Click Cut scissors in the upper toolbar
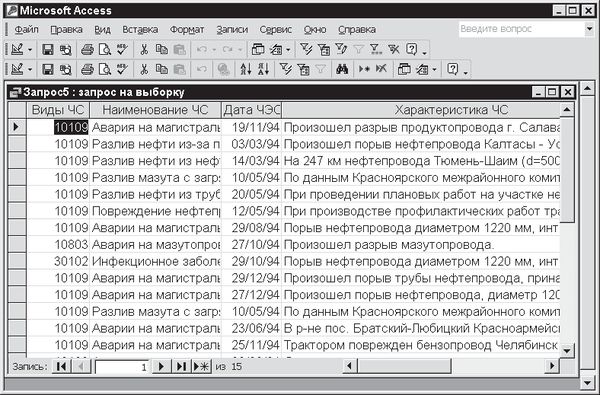Viewport: 600px width, 395px height. click(144, 49)
